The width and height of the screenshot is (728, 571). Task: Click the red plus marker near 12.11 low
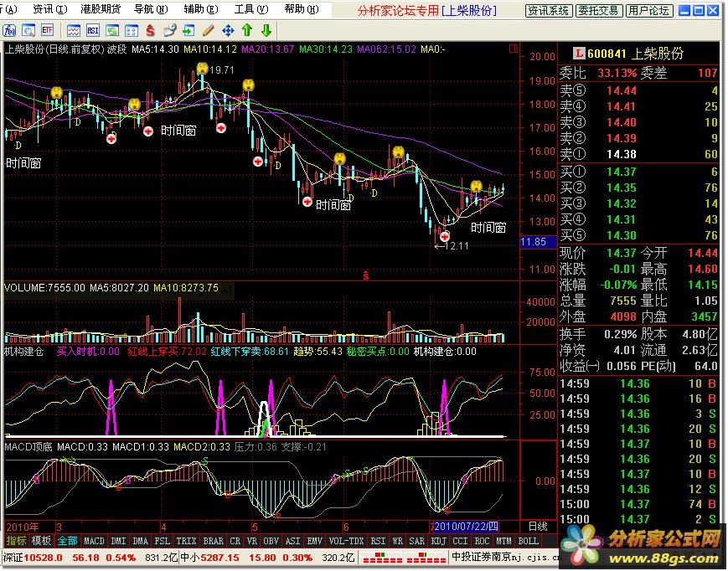pos(445,237)
